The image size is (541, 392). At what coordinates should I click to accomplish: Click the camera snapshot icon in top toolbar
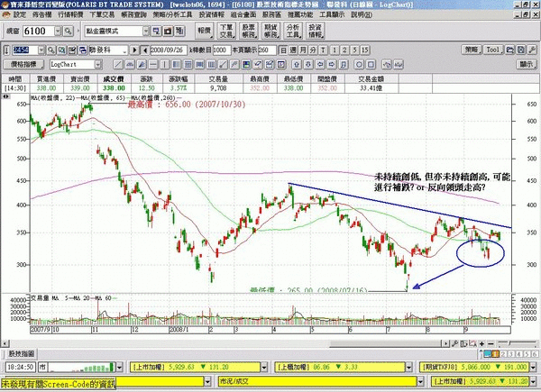(168, 31)
